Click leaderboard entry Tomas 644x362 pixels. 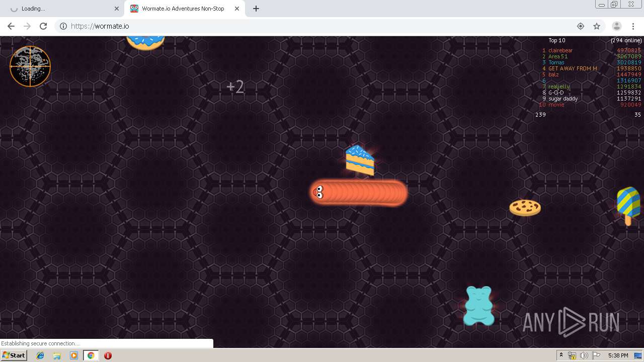(556, 62)
